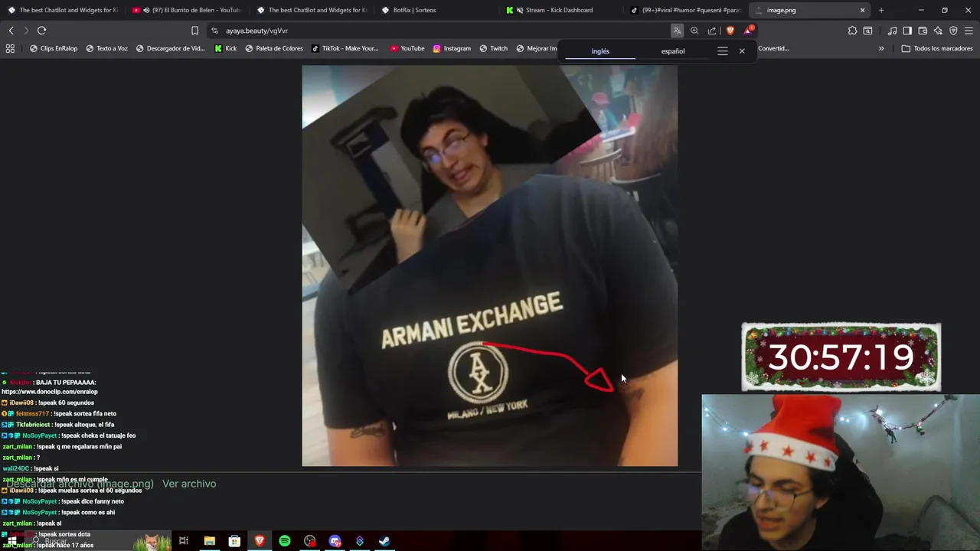Screen dimensions: 980x551
Task: Open File Explorer from taskbar
Action: [209, 541]
